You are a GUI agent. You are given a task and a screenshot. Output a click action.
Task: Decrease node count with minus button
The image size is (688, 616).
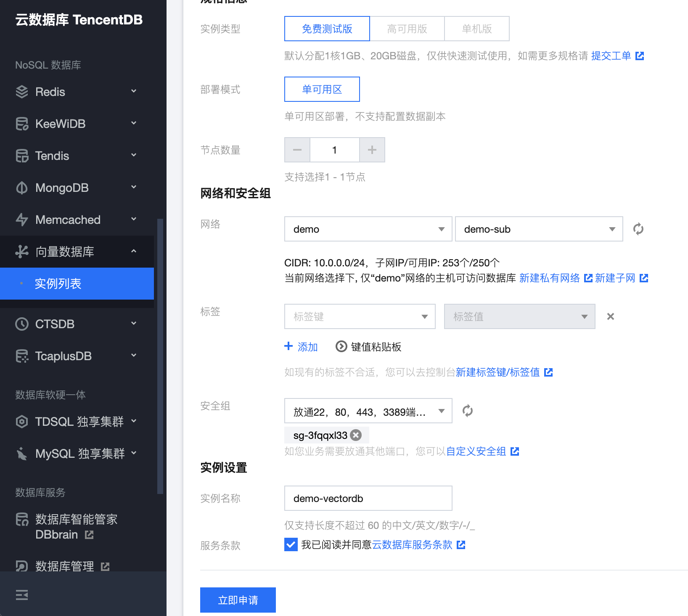pos(297,150)
